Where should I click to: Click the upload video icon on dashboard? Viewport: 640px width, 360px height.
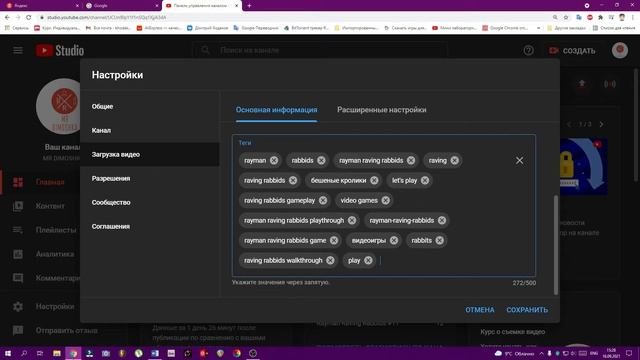(x=582, y=84)
